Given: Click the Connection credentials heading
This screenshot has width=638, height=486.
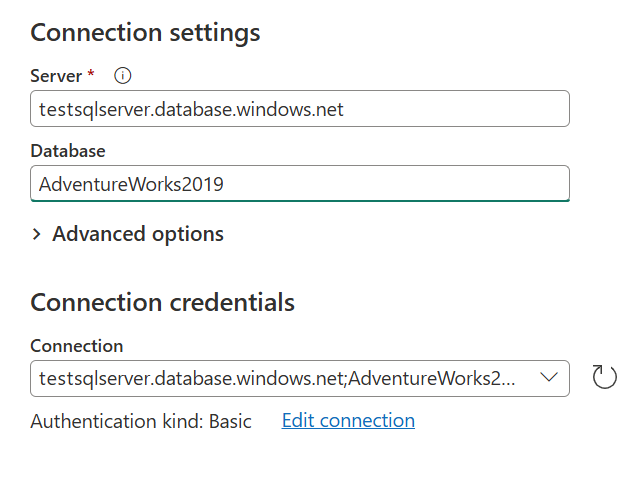Looking at the screenshot, I should pos(162,301).
